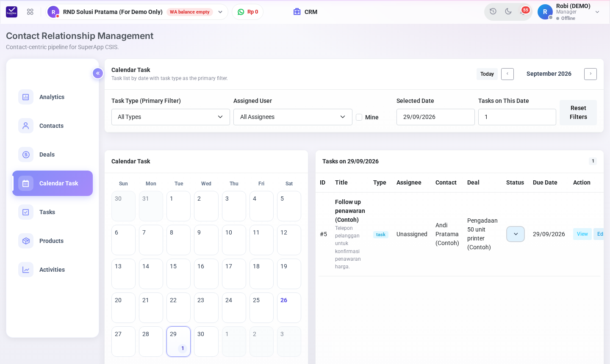The width and height of the screenshot is (610, 364).
Task: Jump to Today in the calendar
Action: 487,74
